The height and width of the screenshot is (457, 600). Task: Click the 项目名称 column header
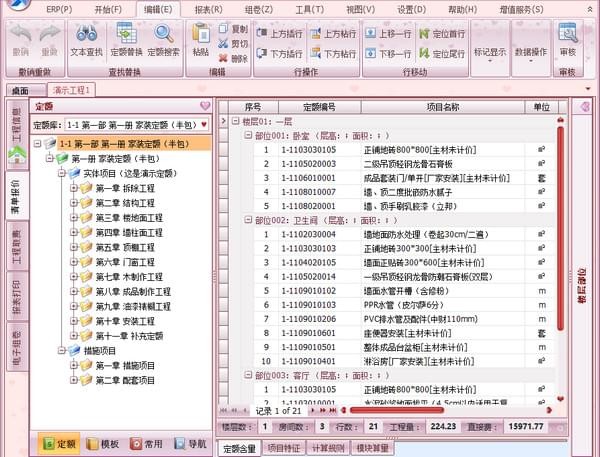point(443,107)
